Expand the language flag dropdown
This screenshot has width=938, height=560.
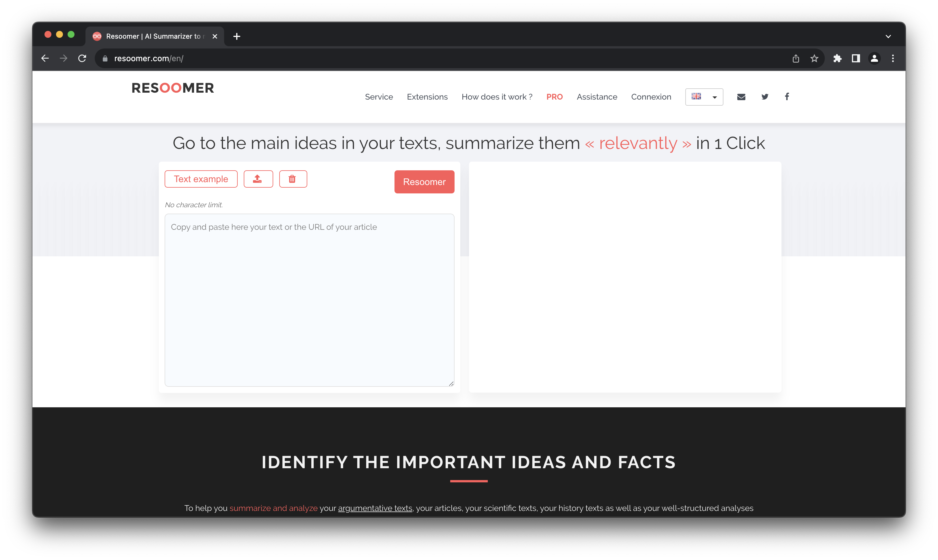tap(704, 97)
